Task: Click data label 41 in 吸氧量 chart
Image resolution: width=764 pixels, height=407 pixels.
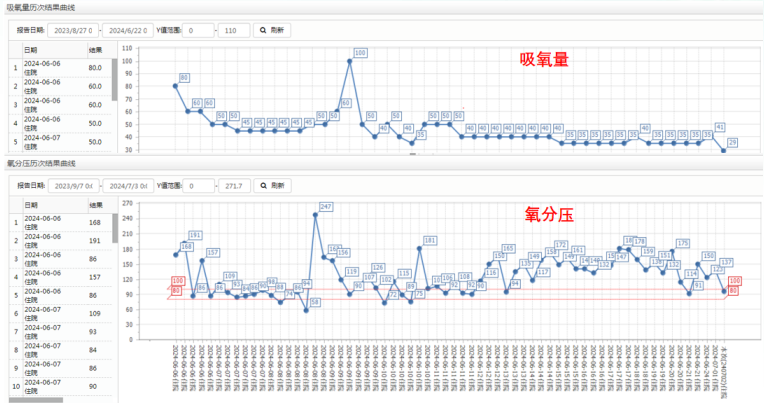Action: tap(720, 127)
